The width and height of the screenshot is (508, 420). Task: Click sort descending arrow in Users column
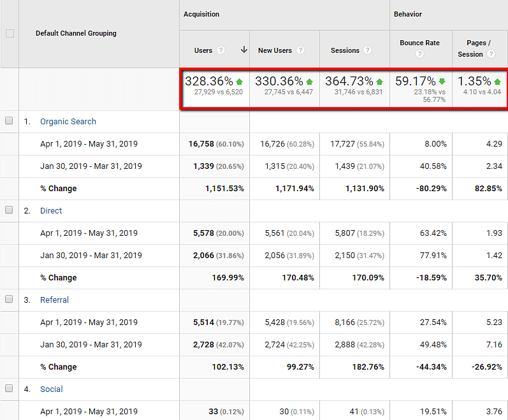[x=243, y=50]
